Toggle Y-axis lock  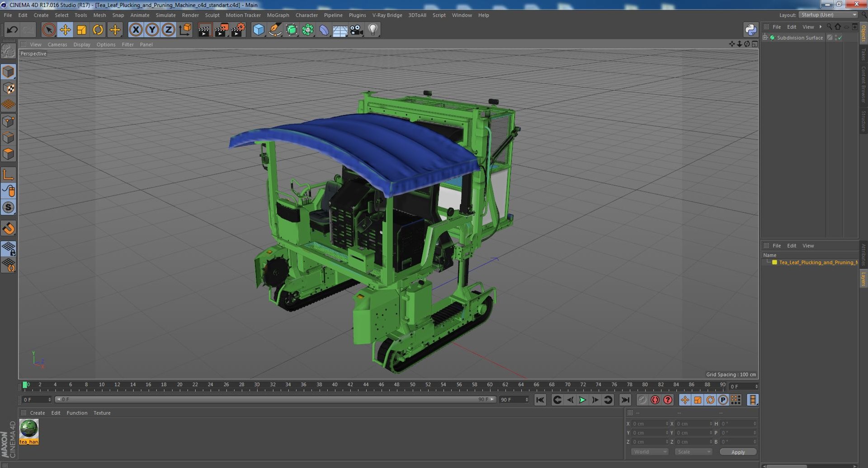point(152,30)
